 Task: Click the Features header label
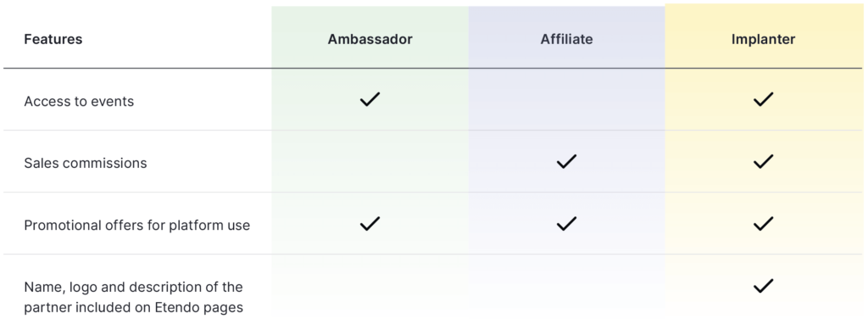pos(53,39)
